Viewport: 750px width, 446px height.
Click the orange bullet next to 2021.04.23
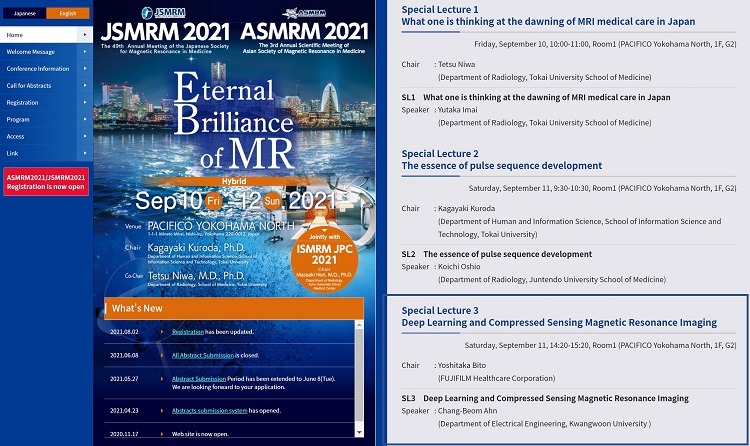162,411
